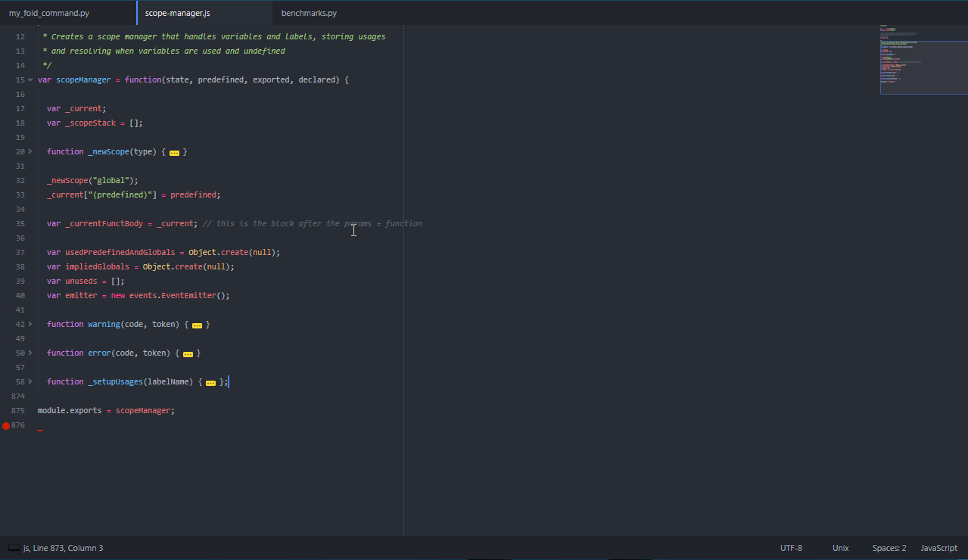
Task: Switch to the benchmarks.py tab
Action: tap(309, 14)
